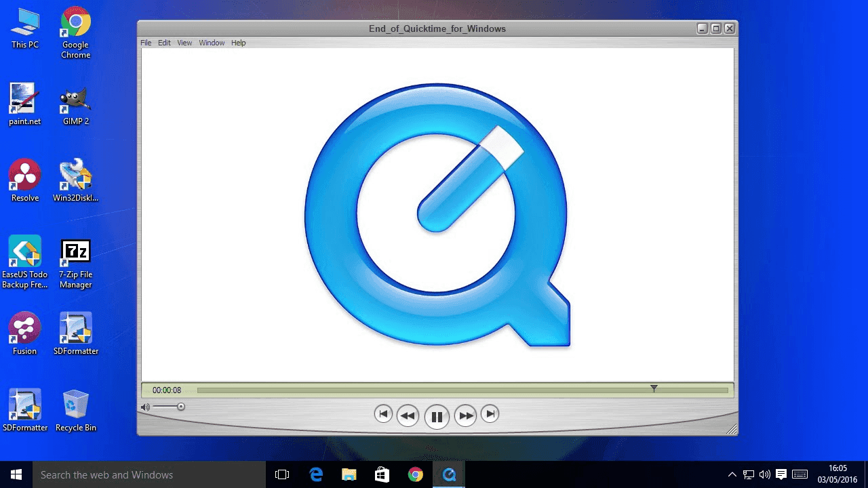Open QuickTime from the taskbar

449,474
